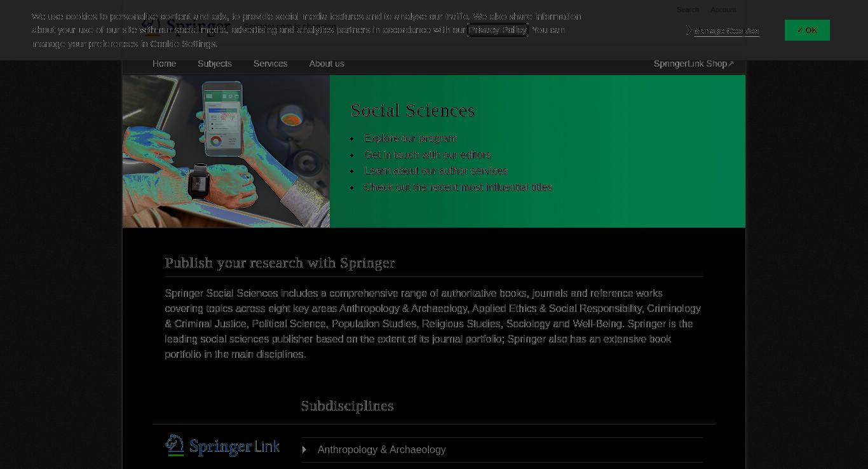Select 'Get in touch with our editors'

[x=428, y=155]
